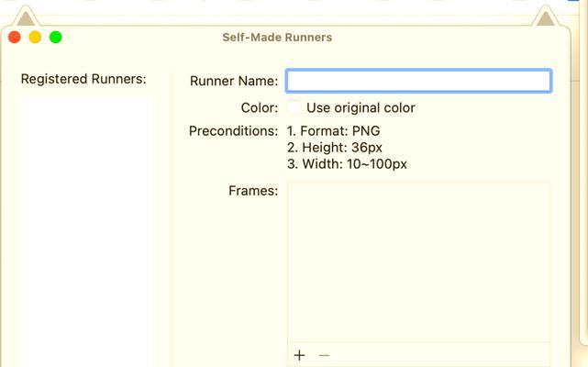Minimize window using the yellow button
588x367 pixels.
pos(35,37)
